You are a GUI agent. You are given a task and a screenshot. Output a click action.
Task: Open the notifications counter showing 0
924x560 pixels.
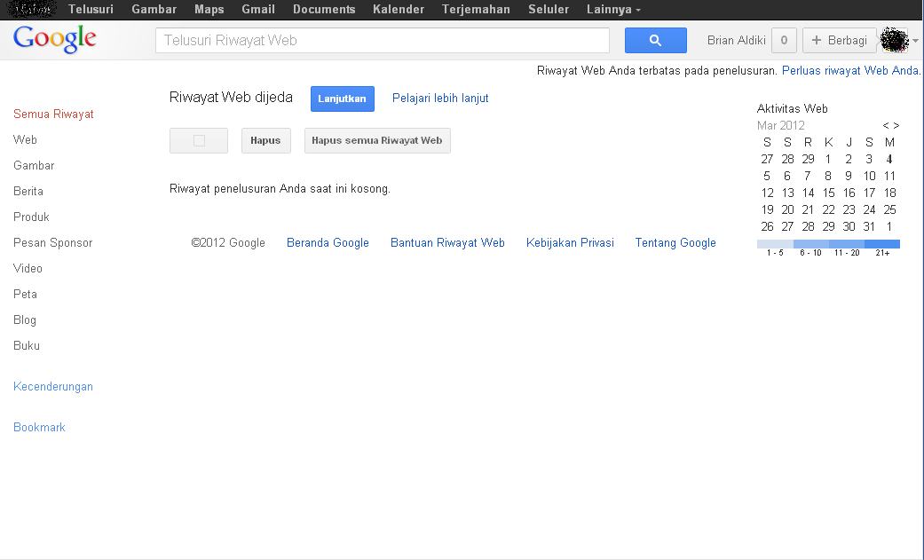pos(784,40)
